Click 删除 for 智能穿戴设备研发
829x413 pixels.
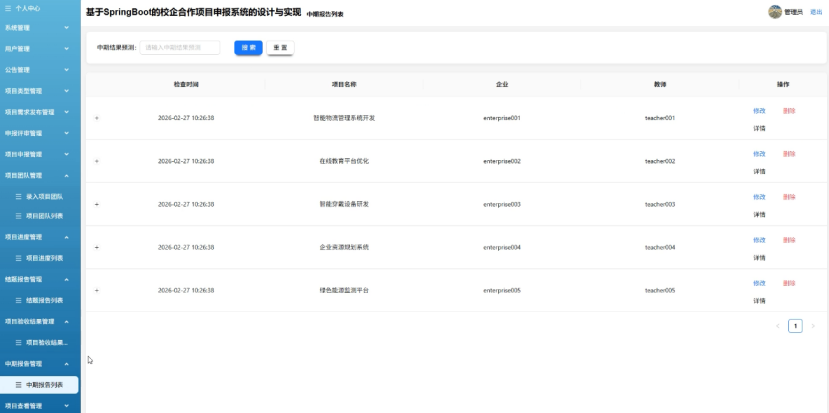pyautogui.click(x=789, y=197)
